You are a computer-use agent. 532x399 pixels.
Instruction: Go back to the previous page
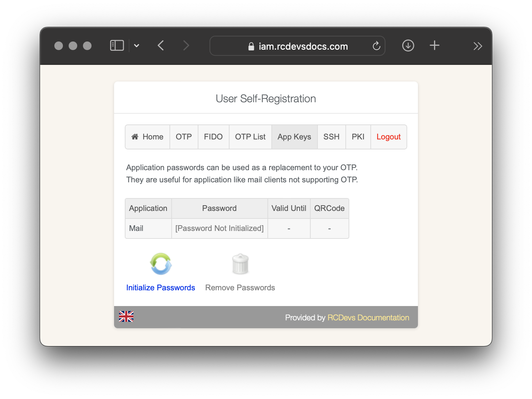(161, 46)
